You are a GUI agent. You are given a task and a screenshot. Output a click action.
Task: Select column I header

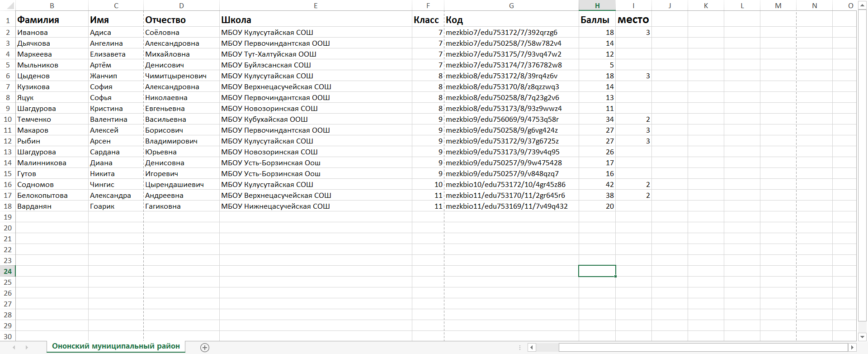point(633,5)
